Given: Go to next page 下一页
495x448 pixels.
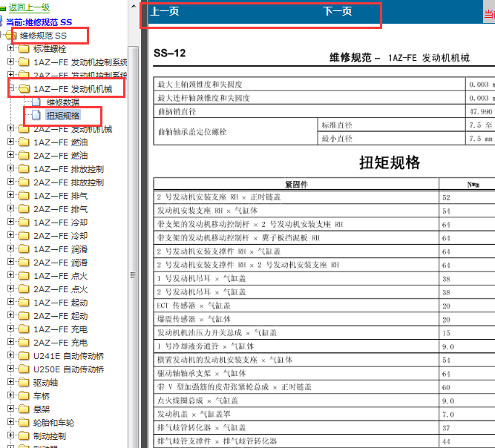Looking at the screenshot, I should (338, 11).
